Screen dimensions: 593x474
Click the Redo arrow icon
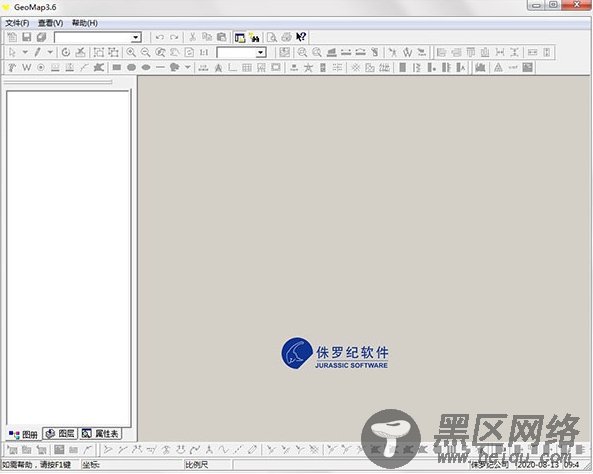click(x=174, y=37)
